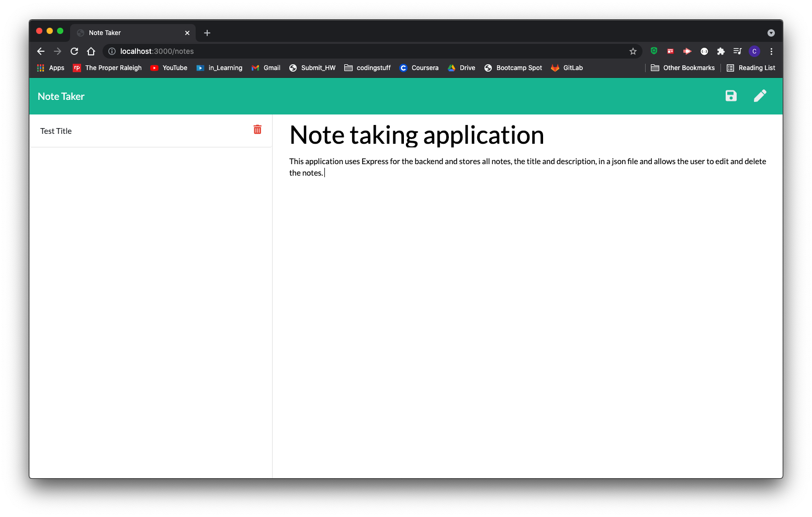Open the Test Title note
The width and height of the screenshot is (812, 517).
point(56,131)
